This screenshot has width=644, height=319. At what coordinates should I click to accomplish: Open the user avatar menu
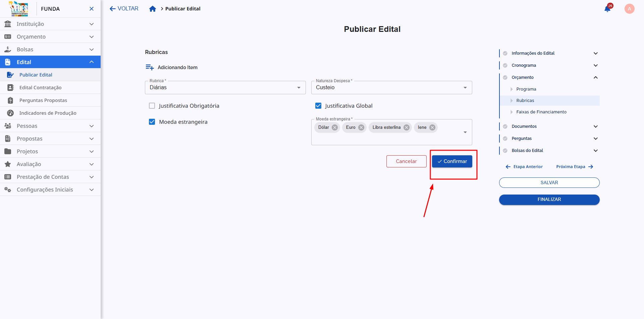pos(629,9)
